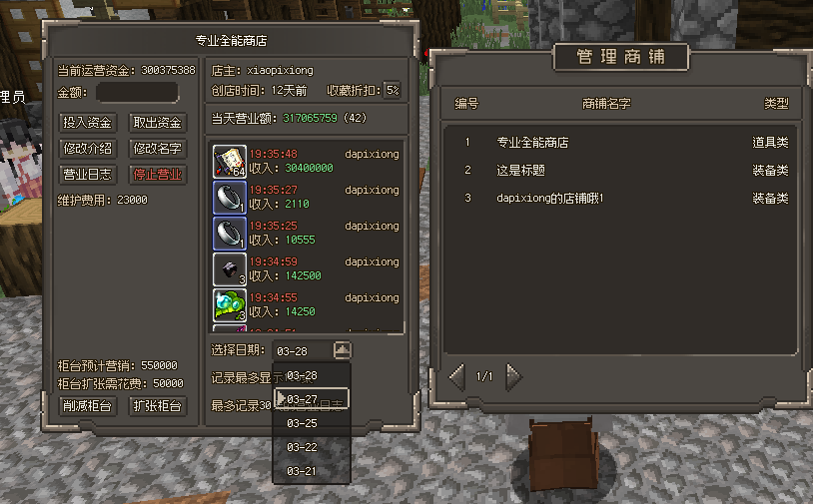Select the 专业全能商店 row in shop list
813x504 pixels.
pyautogui.click(x=620, y=142)
